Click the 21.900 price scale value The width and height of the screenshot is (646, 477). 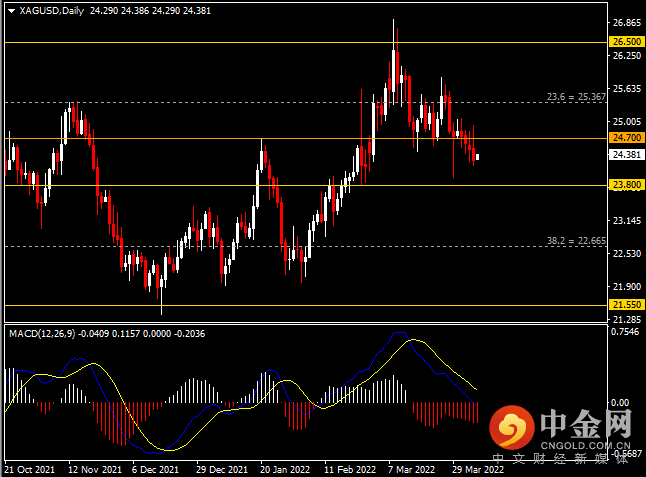tap(627, 287)
